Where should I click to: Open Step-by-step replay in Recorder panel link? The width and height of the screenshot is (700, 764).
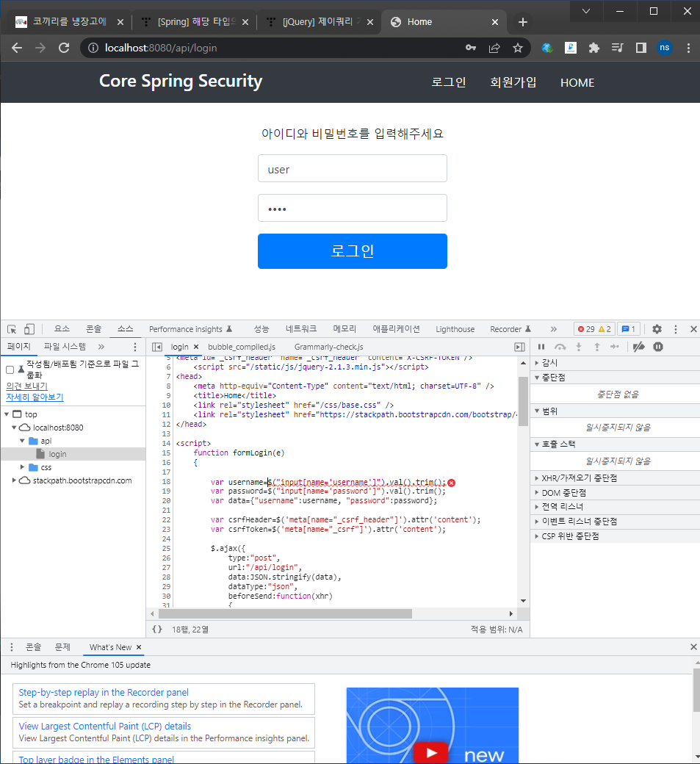[104, 692]
